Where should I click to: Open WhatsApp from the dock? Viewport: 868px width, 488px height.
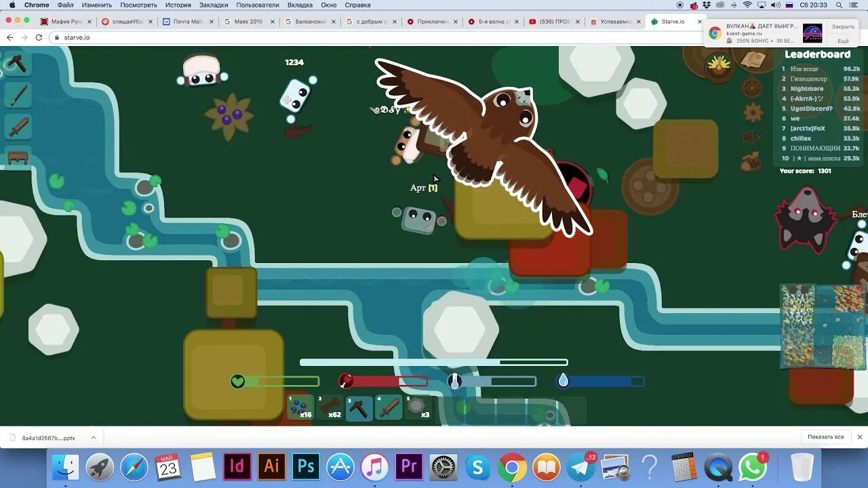tap(753, 467)
